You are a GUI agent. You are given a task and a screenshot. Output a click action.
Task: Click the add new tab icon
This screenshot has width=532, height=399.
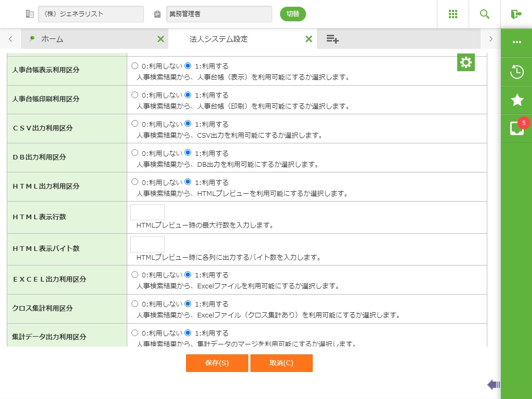(x=332, y=39)
